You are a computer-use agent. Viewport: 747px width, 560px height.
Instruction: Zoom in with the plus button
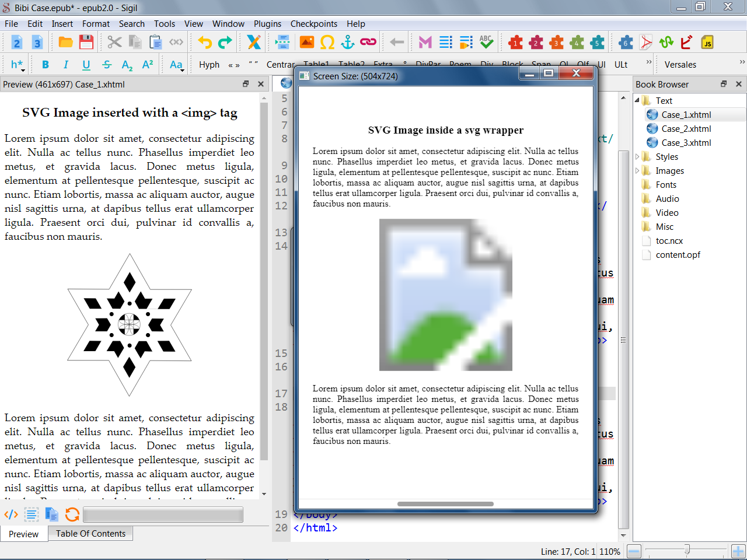(x=738, y=551)
